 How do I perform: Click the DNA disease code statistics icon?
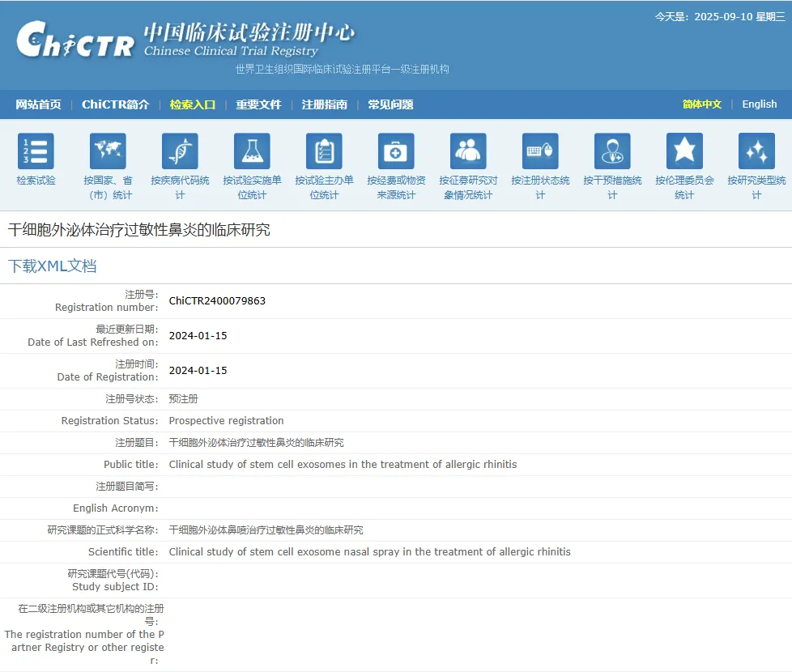pos(180,151)
